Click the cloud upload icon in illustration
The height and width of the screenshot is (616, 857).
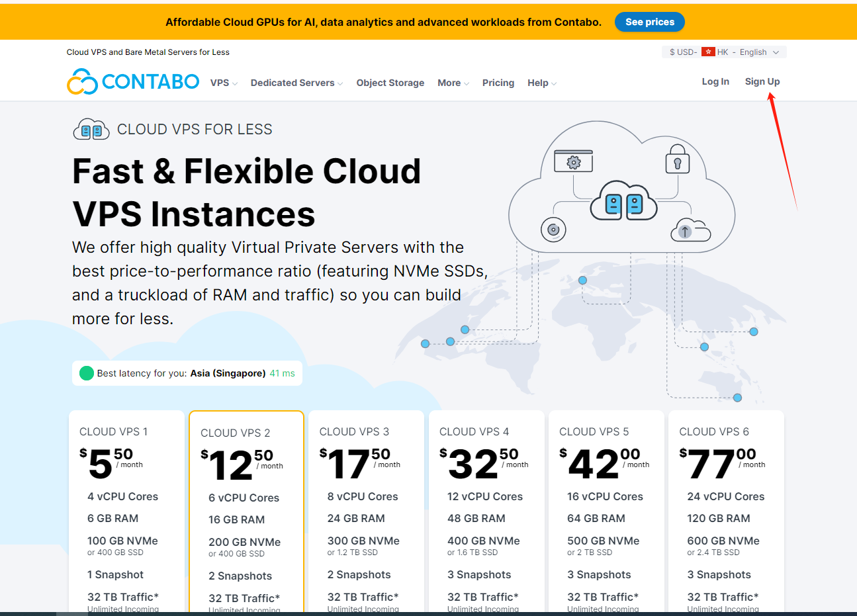[690, 230]
